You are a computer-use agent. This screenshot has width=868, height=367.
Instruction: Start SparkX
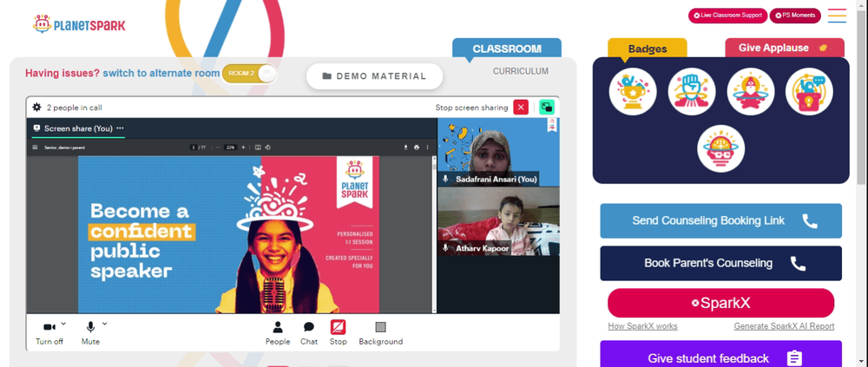720,304
